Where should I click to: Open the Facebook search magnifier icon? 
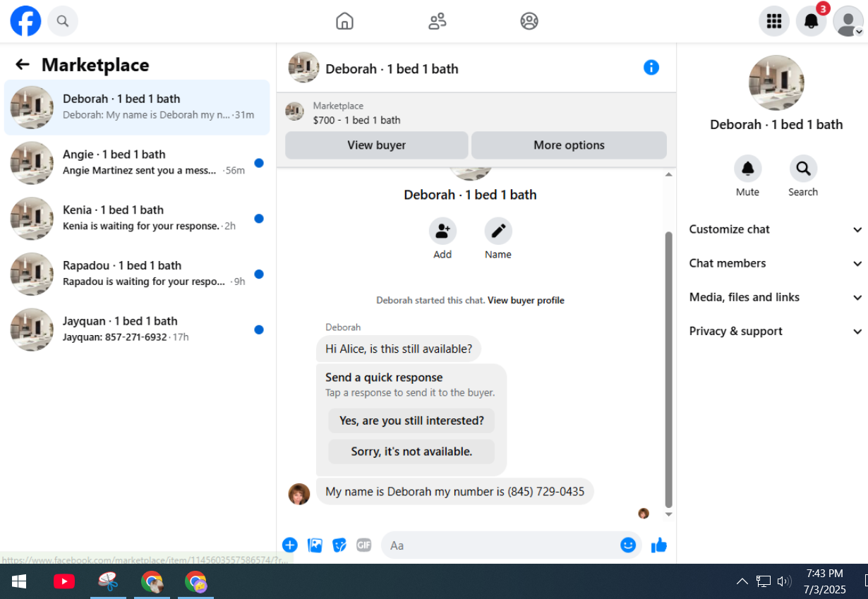click(63, 21)
